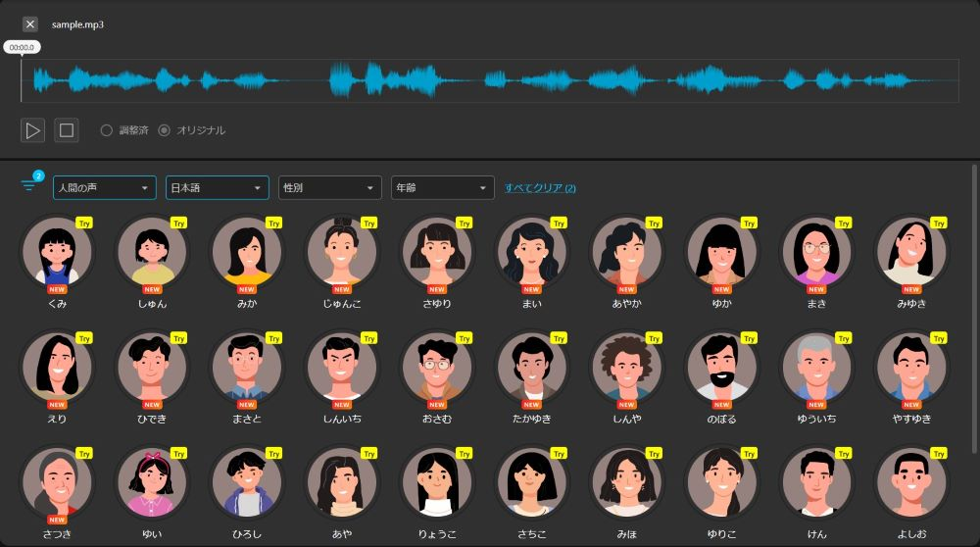Click the すべてクリア link
This screenshot has width=980, height=547.
540,187
